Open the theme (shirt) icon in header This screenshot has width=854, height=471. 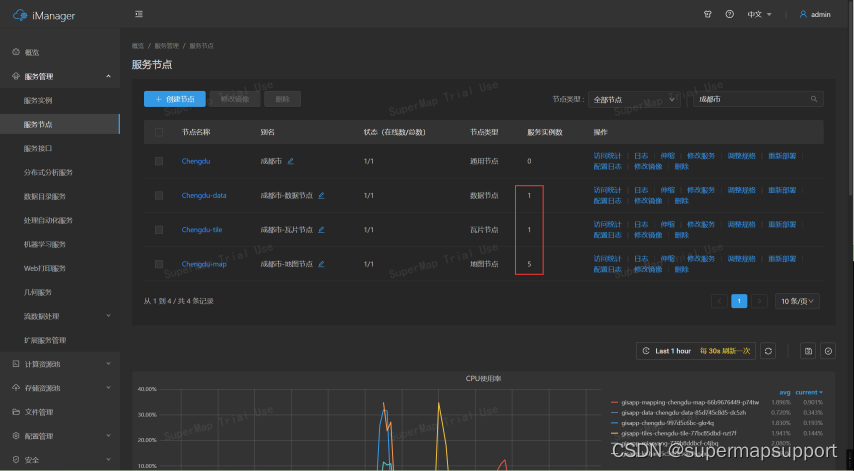pyautogui.click(x=708, y=14)
